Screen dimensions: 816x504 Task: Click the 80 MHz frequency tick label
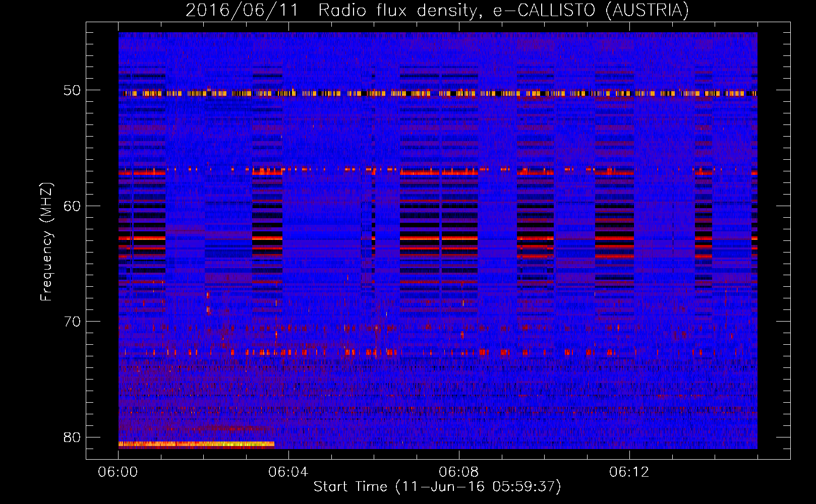[x=72, y=437]
